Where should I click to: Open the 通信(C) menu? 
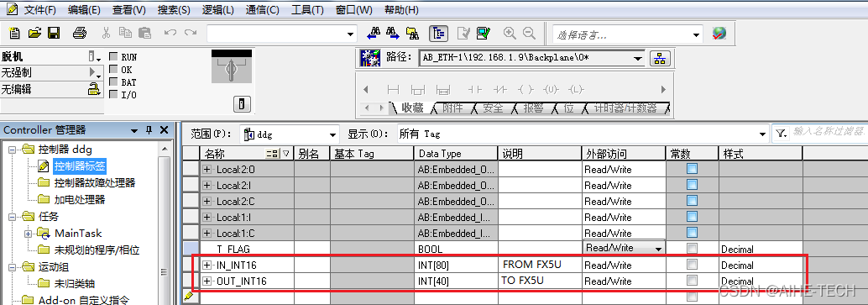(x=263, y=9)
